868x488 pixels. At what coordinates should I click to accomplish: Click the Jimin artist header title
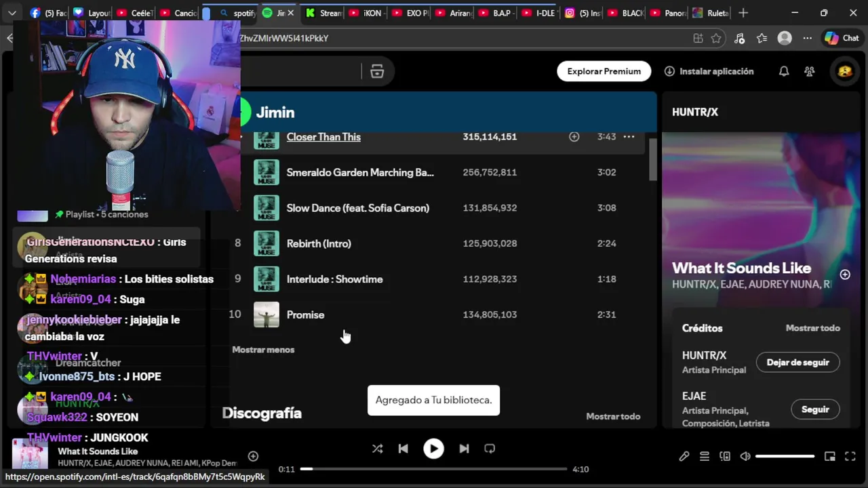pyautogui.click(x=275, y=113)
